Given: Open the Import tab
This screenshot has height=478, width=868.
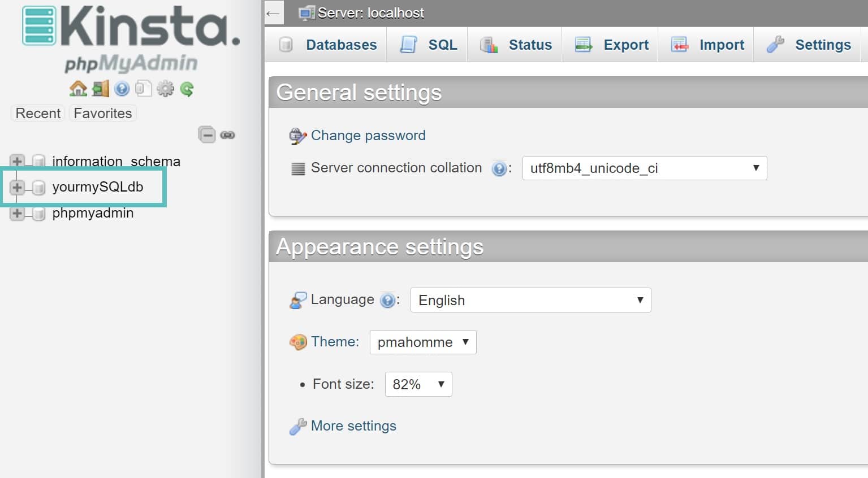Looking at the screenshot, I should click(x=706, y=45).
